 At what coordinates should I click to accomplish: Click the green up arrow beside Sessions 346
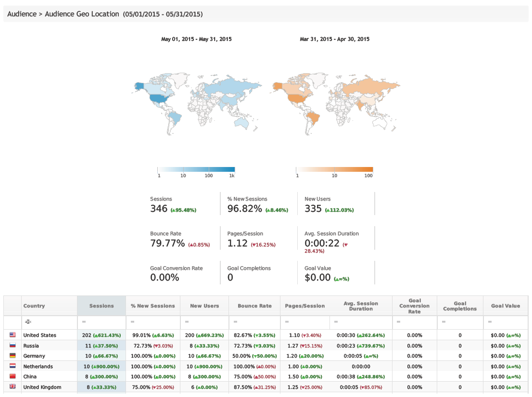pyautogui.click(x=172, y=210)
